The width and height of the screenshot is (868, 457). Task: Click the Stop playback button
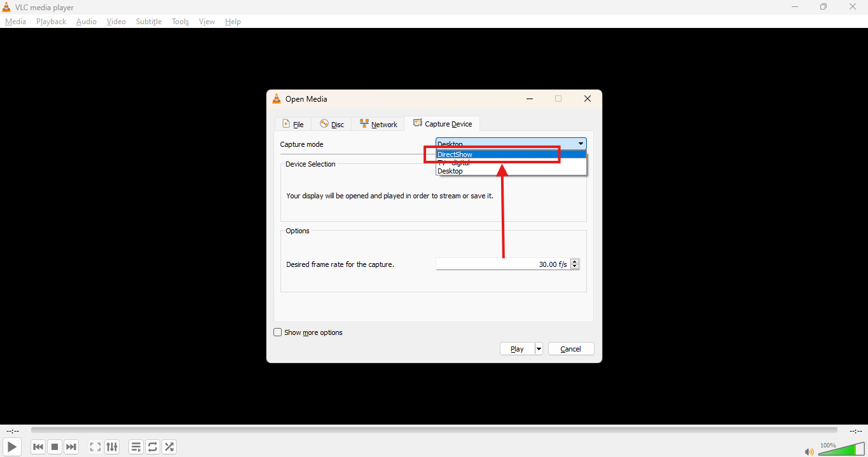pyautogui.click(x=55, y=447)
